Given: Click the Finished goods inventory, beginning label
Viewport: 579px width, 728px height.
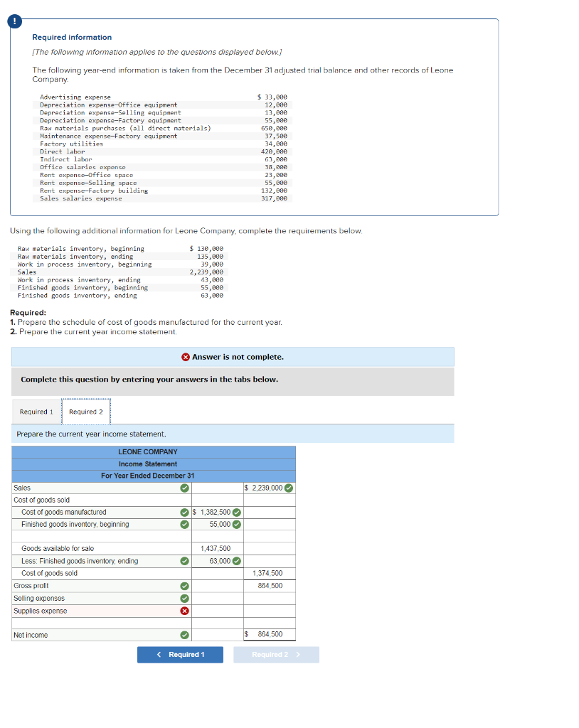Looking at the screenshot, I should [75, 525].
